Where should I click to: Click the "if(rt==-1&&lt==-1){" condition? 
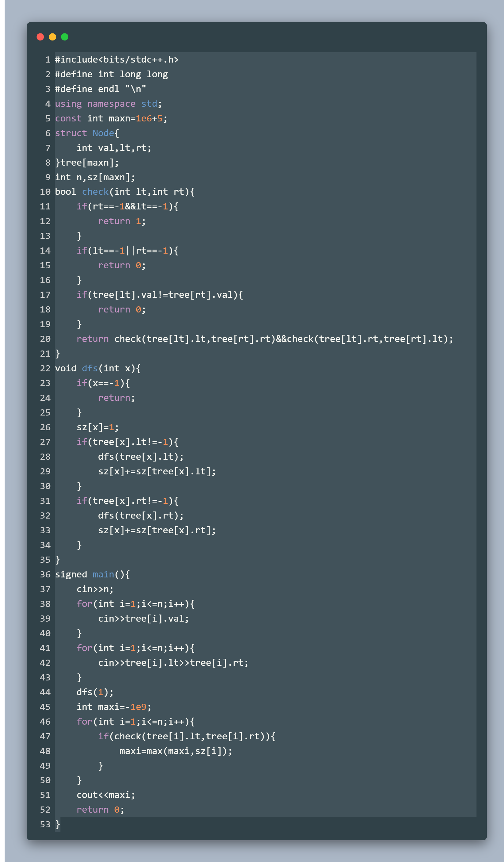(x=127, y=206)
